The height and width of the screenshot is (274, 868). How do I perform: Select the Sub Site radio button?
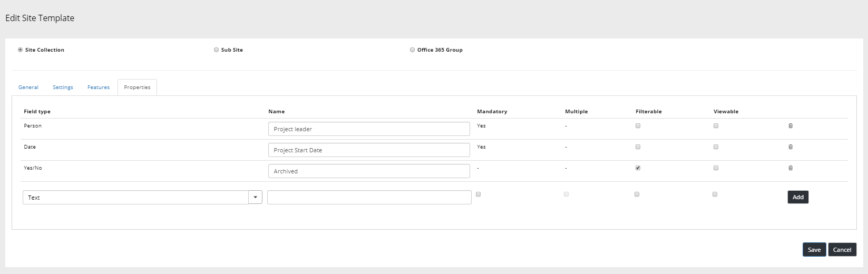point(216,50)
